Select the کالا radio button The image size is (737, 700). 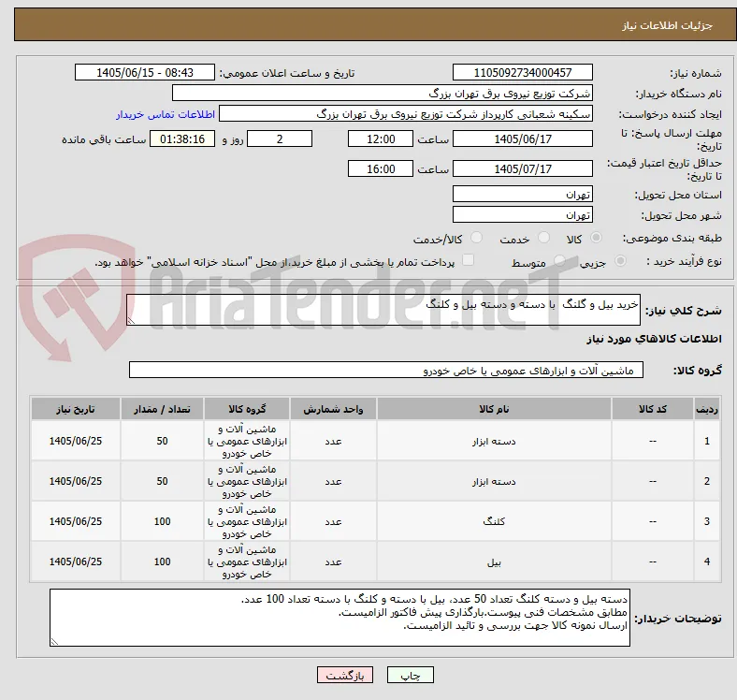click(x=596, y=238)
